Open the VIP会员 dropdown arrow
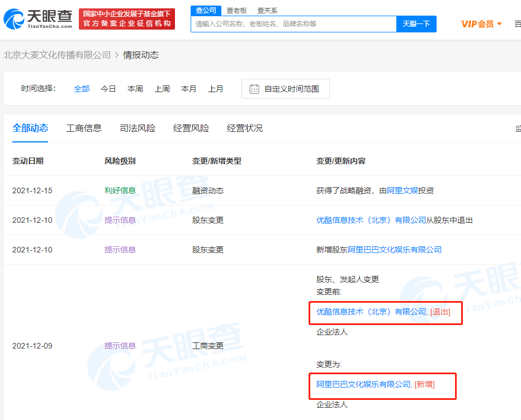 pyautogui.click(x=499, y=24)
